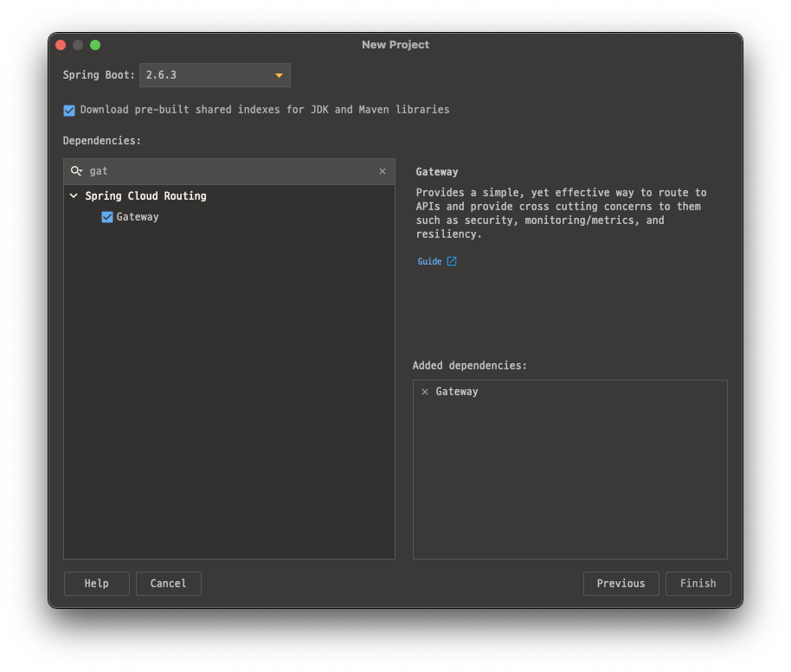Click the Help button
Screen dimensions: 791x672
96,583
